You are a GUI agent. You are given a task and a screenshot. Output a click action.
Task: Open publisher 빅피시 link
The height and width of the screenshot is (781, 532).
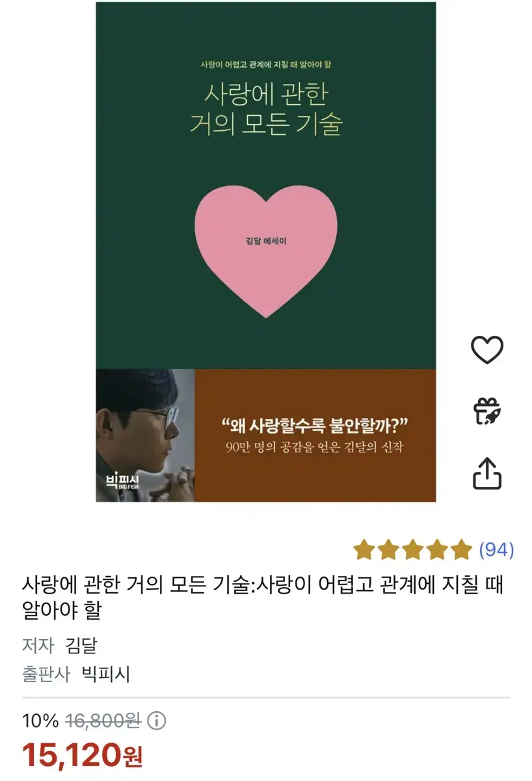tap(105, 674)
